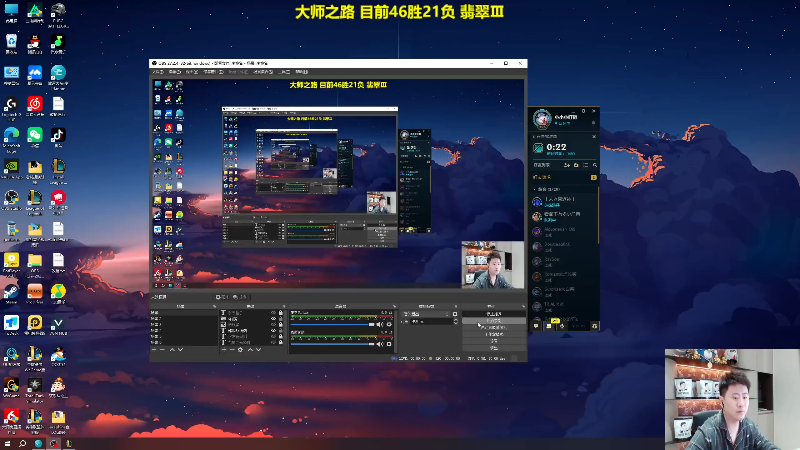Open scene transition type dropdown in OBS
The height and width of the screenshot is (450, 800).
[x=426, y=314]
